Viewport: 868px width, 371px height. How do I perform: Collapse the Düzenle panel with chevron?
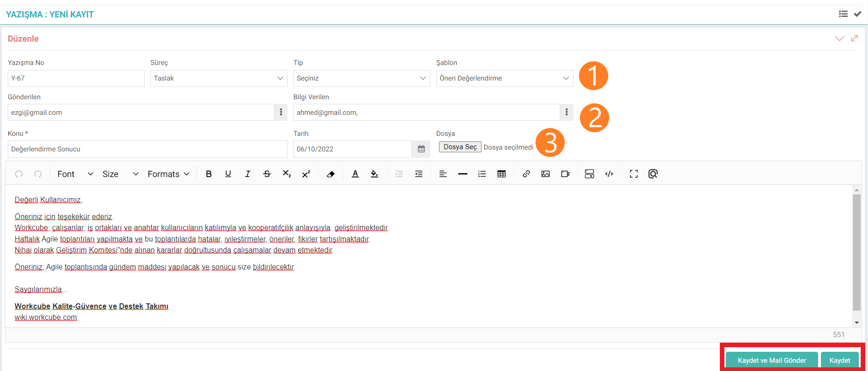coord(839,38)
